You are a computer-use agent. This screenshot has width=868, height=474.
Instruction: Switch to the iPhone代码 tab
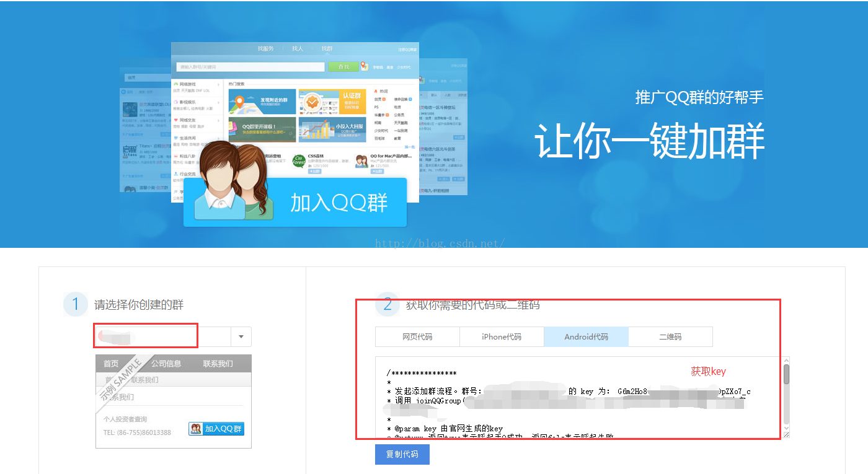[502, 337]
